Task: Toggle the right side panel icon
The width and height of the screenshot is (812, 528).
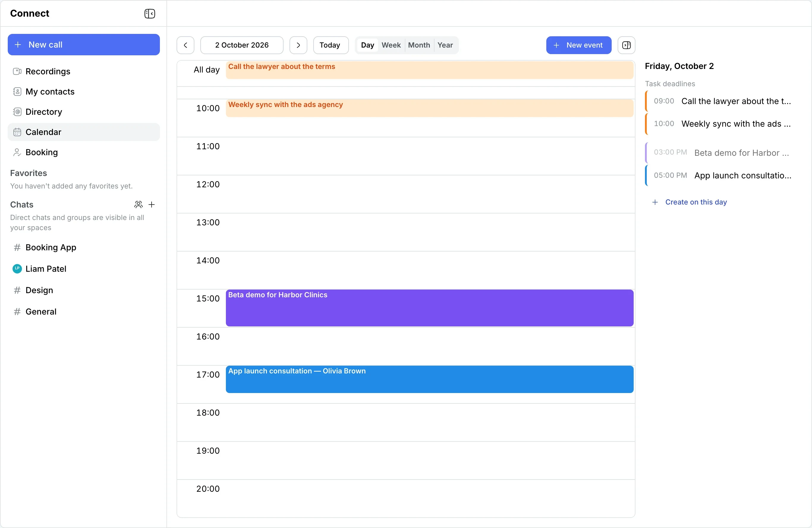Action: (627, 45)
